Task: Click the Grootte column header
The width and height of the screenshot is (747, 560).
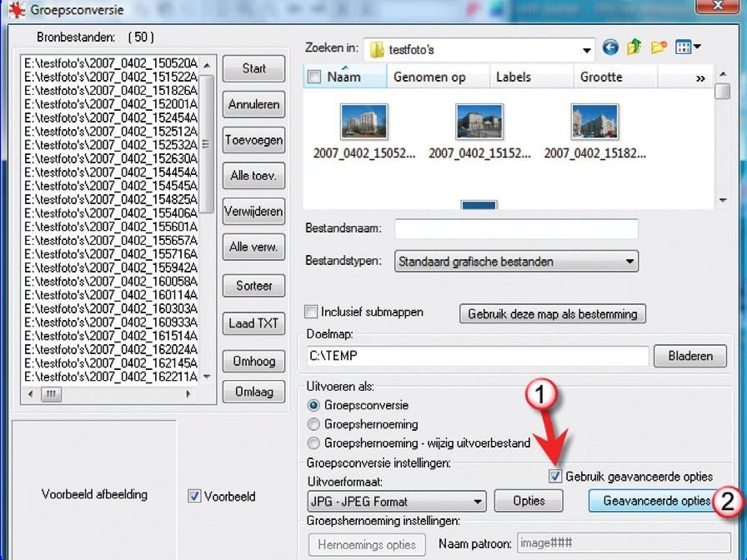Action: (601, 77)
